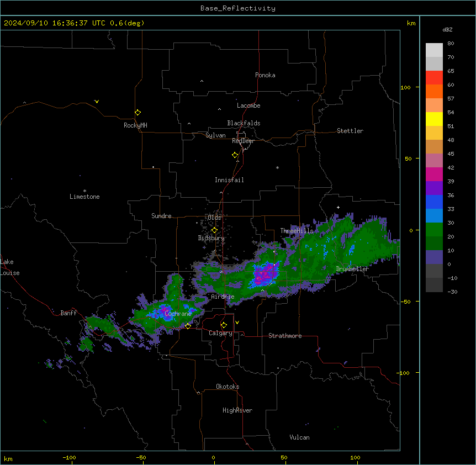This screenshot has width=476, height=465.
Task: Click the 45 value on the dBZ legend
Action: 451,154
